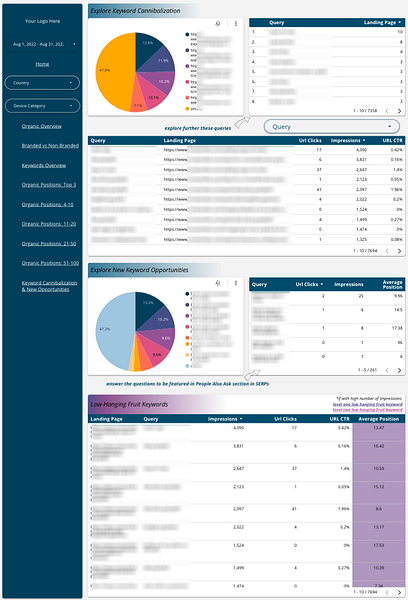Go to next page of first 1-10/7694 table

point(399,251)
